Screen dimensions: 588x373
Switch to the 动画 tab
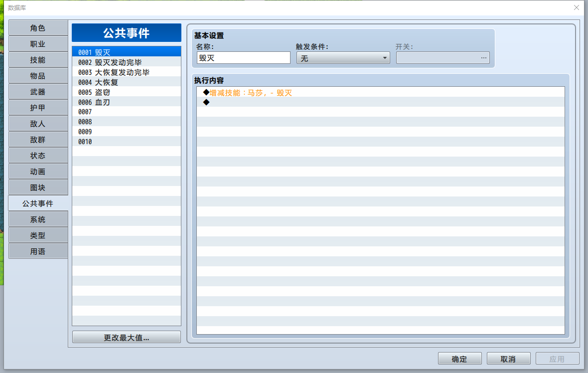(x=38, y=172)
